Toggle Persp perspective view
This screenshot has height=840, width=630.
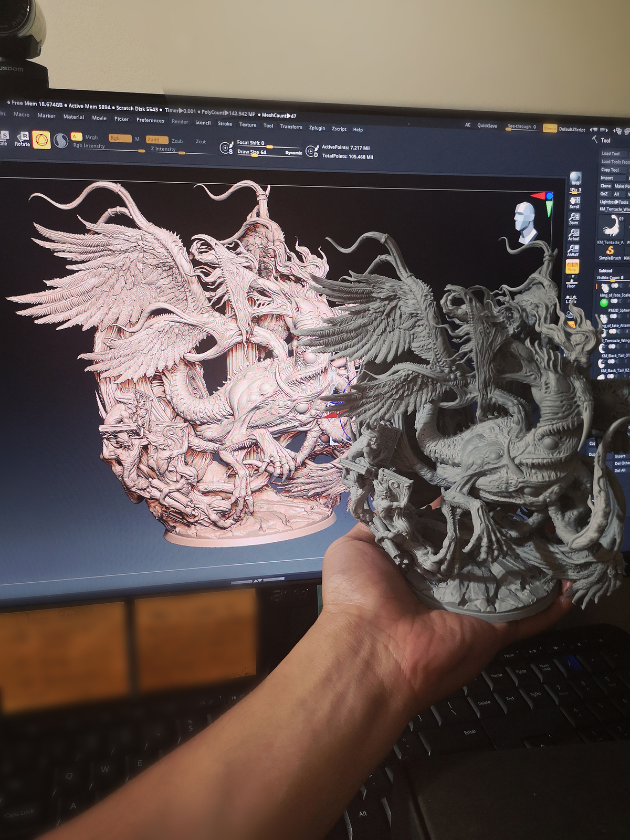point(572,267)
